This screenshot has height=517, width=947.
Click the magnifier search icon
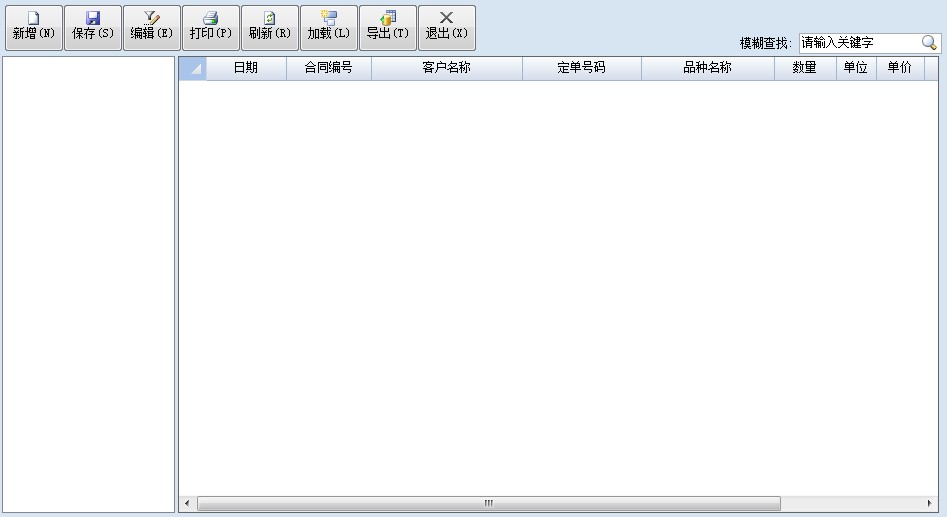point(929,43)
